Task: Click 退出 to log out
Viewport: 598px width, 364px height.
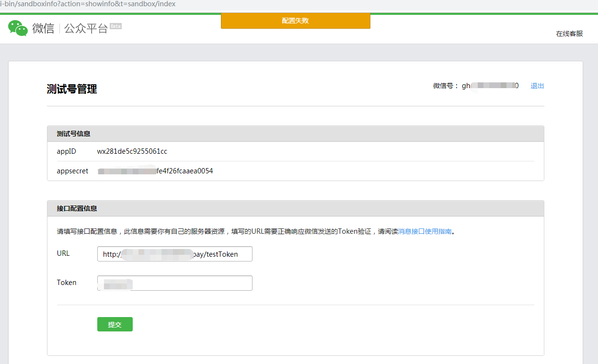Action: 537,86
